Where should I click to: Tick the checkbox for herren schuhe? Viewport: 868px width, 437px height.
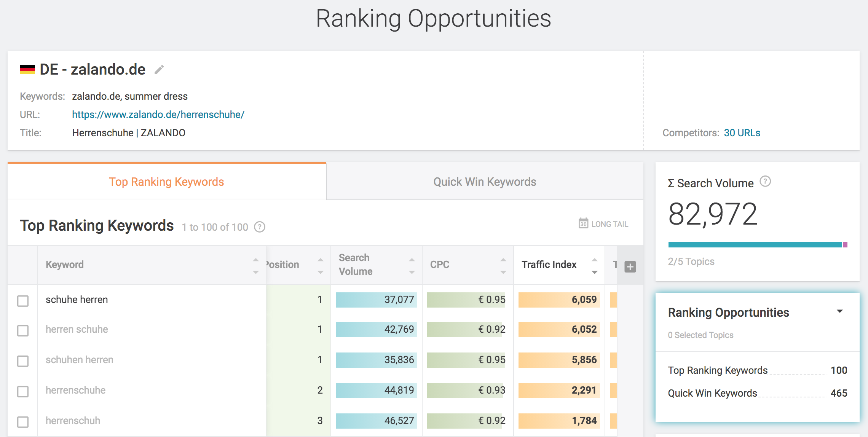[x=23, y=330]
